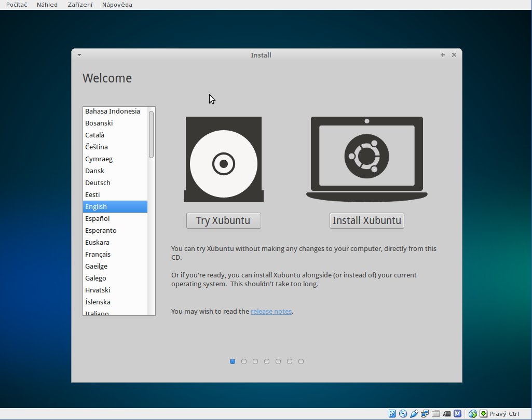Select Eesti in the language list

point(115,194)
